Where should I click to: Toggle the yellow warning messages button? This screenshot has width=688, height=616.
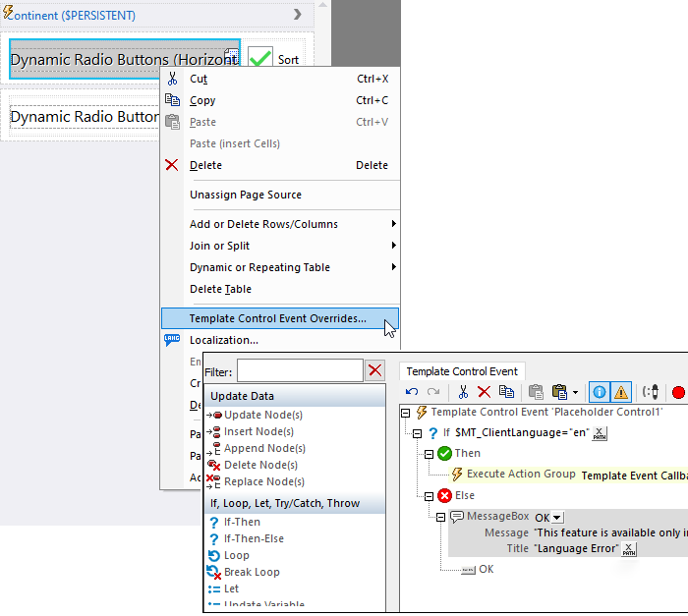[x=620, y=392]
